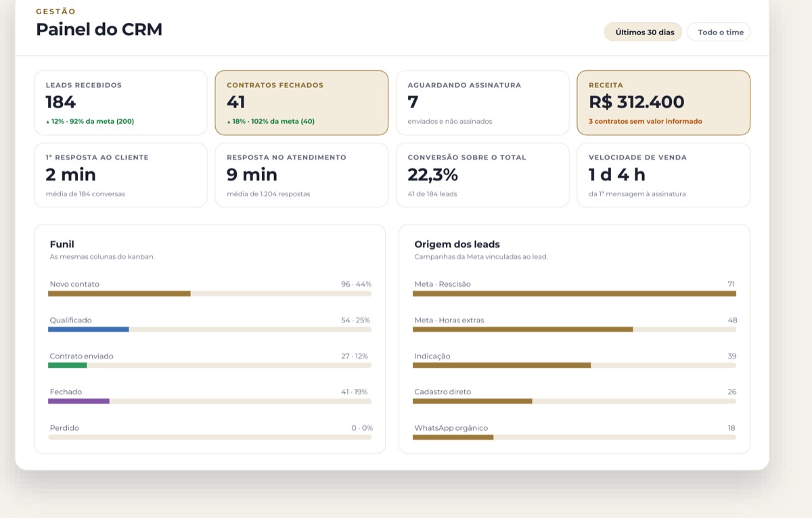This screenshot has width=812, height=518.
Task: Click 'média de 1.204 respostas' text
Action: pos(268,194)
